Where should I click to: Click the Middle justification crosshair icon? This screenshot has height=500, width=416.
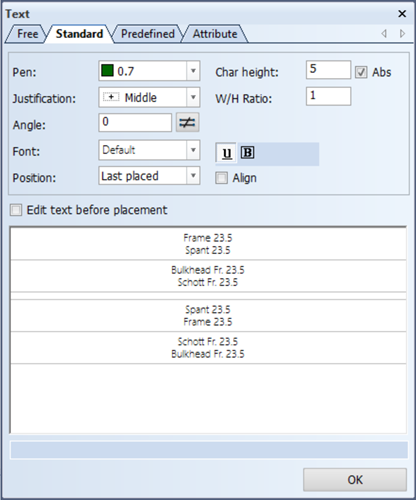coord(111,97)
